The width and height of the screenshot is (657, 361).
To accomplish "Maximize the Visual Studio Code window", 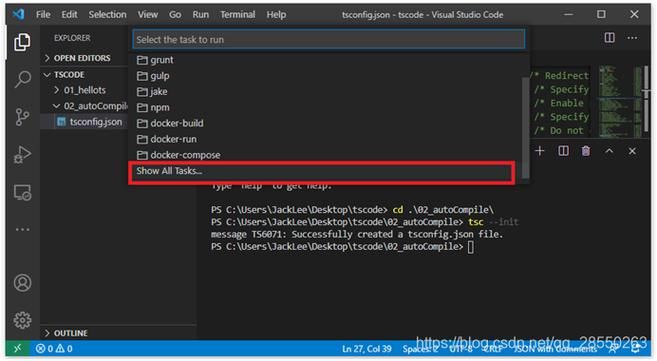I will pyautogui.click(x=601, y=14).
